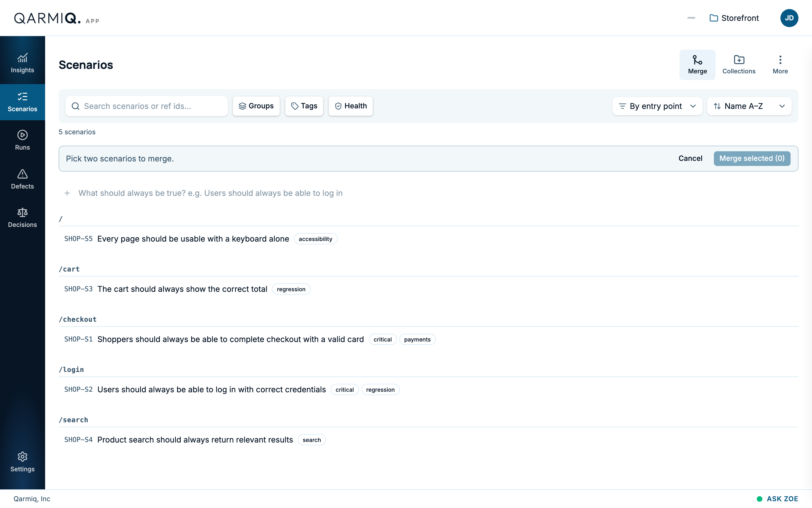812x508 pixels.
Task: Toggle the Merge mode button
Action: 697,65
